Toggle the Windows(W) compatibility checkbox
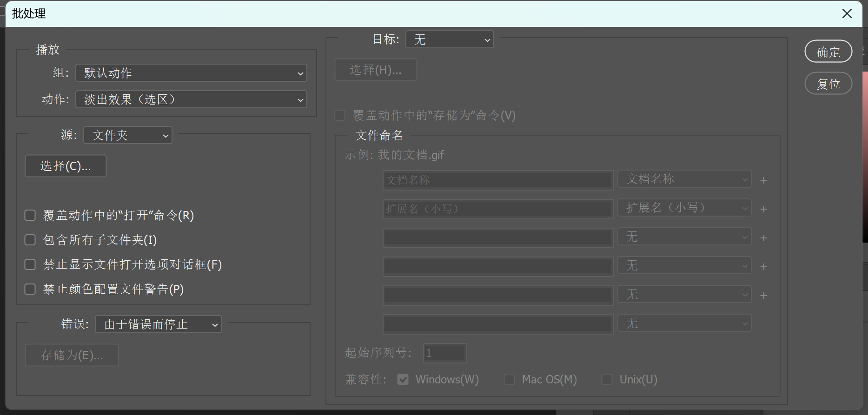868x415 pixels. point(403,380)
